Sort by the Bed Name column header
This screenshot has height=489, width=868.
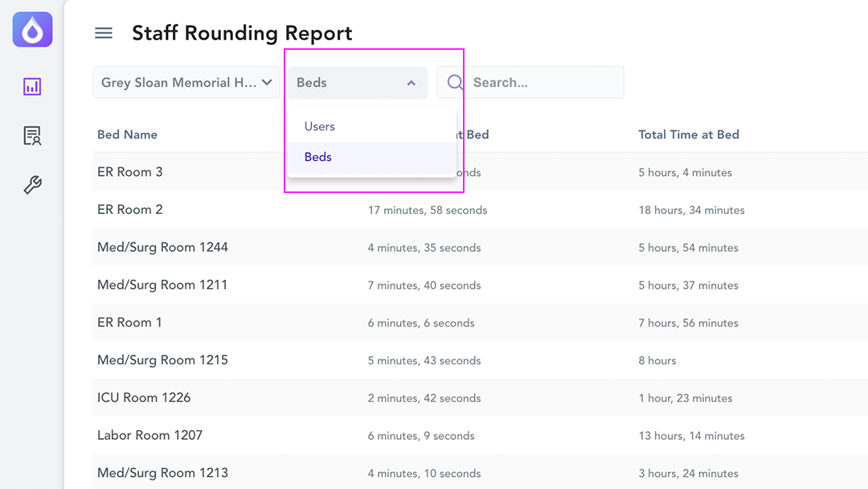pos(127,134)
